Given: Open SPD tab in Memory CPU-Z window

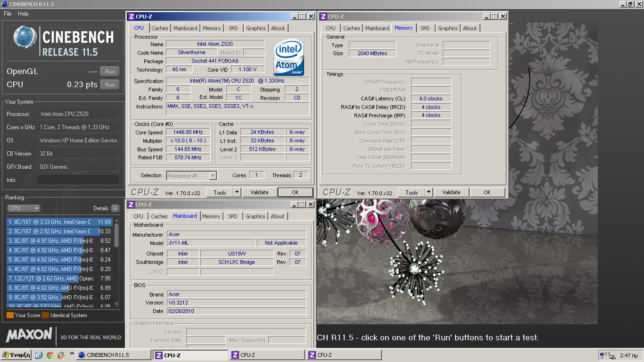Looking at the screenshot, I should (x=425, y=28).
